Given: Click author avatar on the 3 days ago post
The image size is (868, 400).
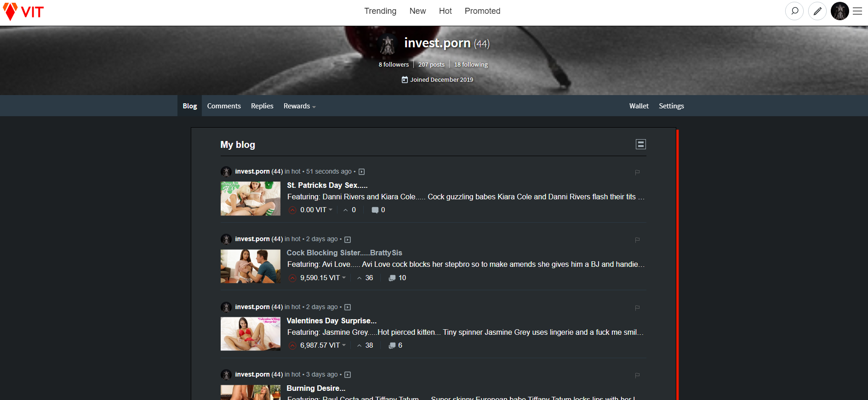Looking at the screenshot, I should tap(226, 375).
